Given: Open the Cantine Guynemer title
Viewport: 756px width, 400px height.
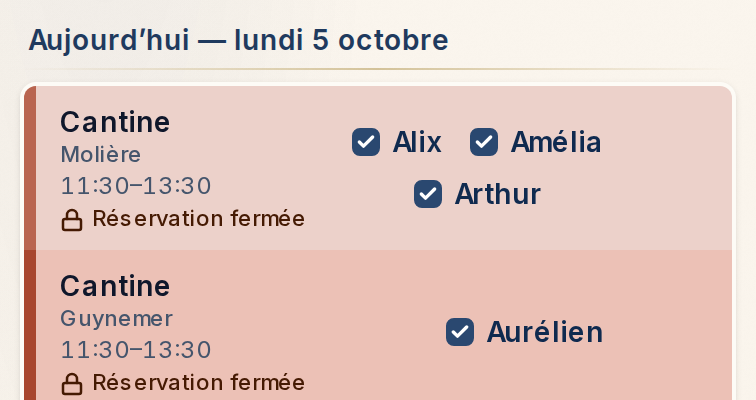Looking at the screenshot, I should [x=115, y=286].
